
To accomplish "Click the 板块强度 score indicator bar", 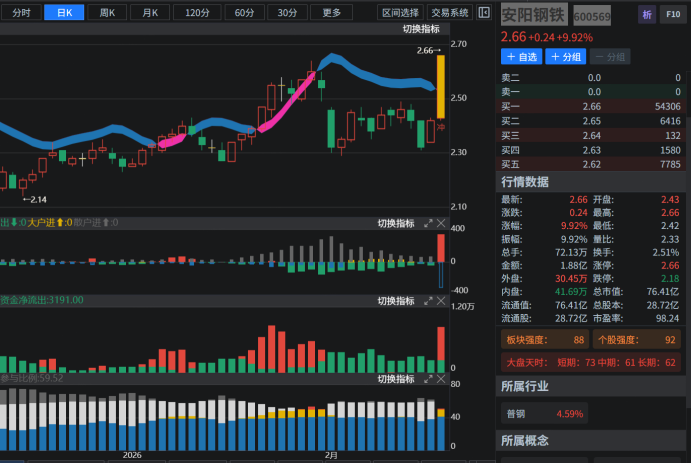I will (x=544, y=340).
